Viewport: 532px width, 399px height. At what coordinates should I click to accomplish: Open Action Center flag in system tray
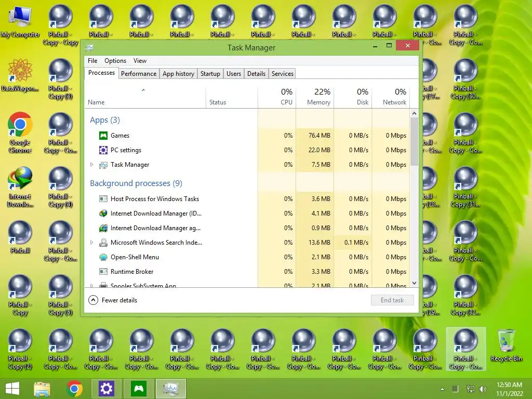[455, 389]
